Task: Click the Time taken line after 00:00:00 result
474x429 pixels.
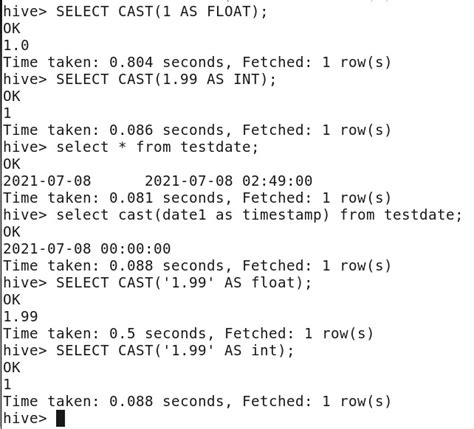Action: (x=197, y=266)
